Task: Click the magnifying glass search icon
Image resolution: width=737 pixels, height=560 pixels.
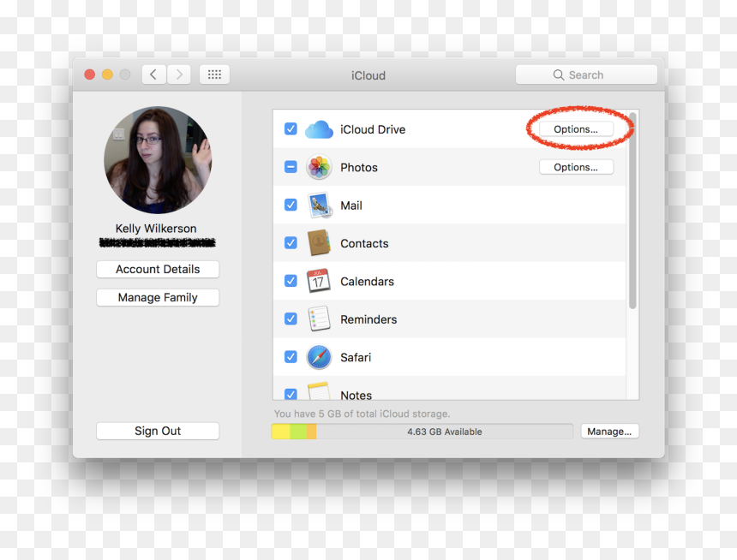Action: [559, 74]
